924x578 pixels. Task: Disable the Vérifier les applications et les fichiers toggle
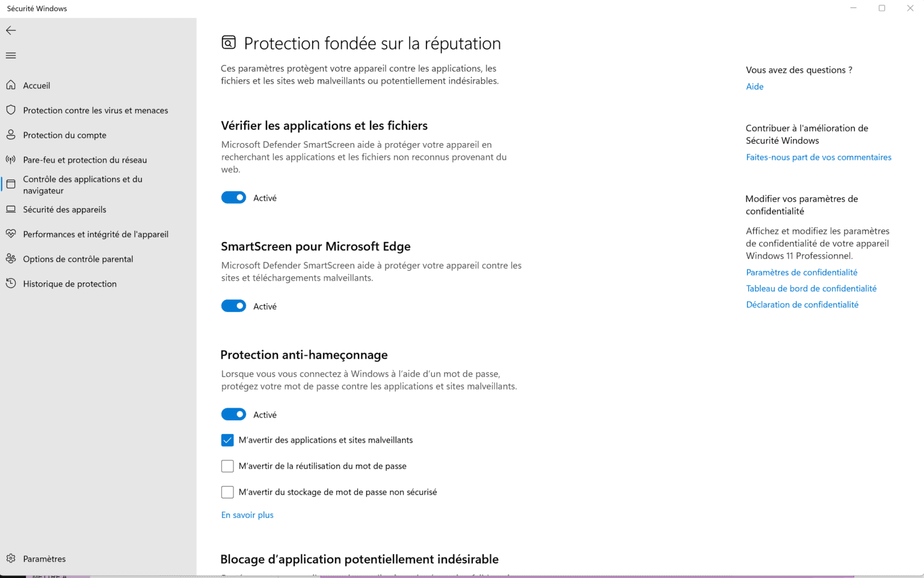pos(233,197)
